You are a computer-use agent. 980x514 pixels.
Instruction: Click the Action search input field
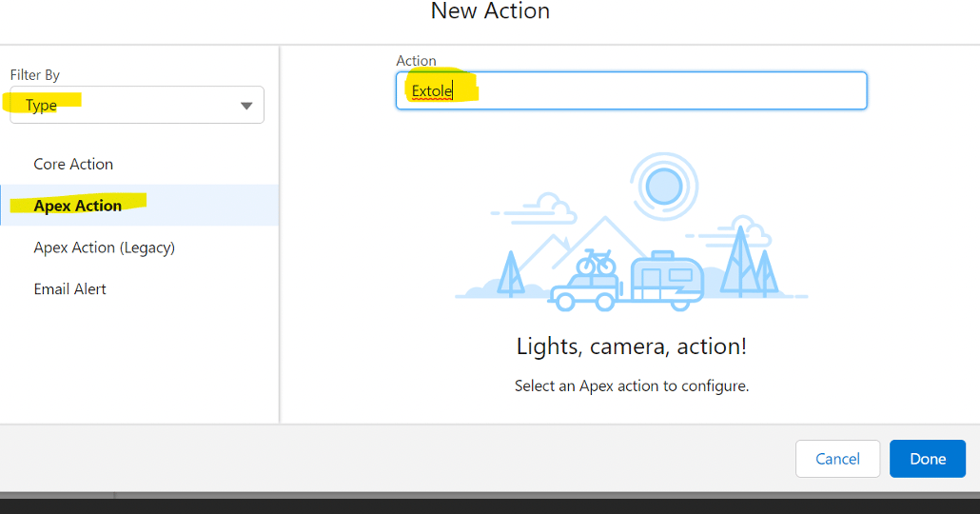pos(631,90)
